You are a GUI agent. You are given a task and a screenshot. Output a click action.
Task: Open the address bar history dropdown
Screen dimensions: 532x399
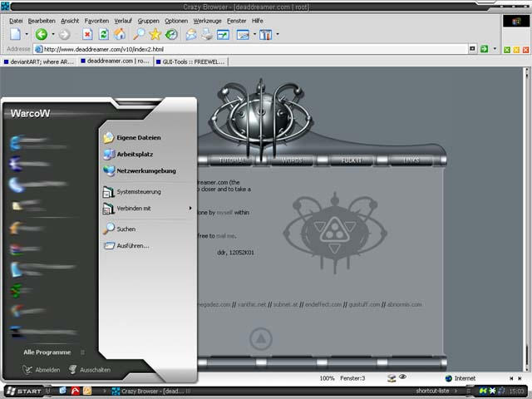pos(472,49)
